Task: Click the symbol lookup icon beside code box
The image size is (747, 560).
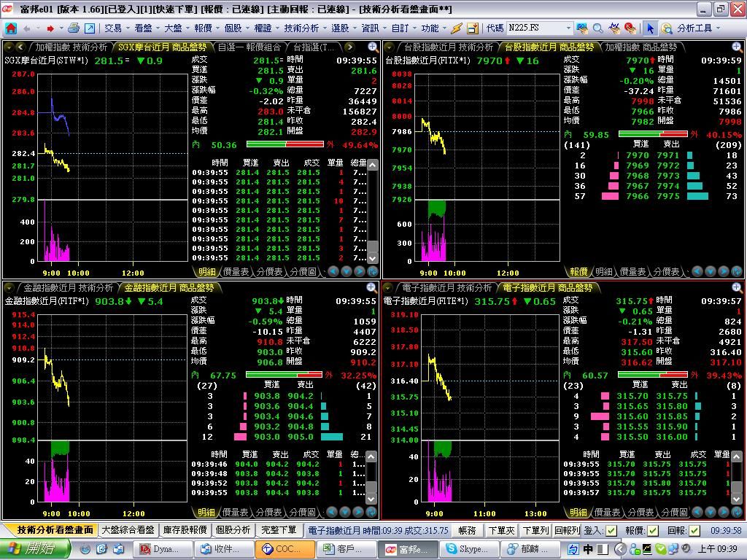Action: [581, 28]
